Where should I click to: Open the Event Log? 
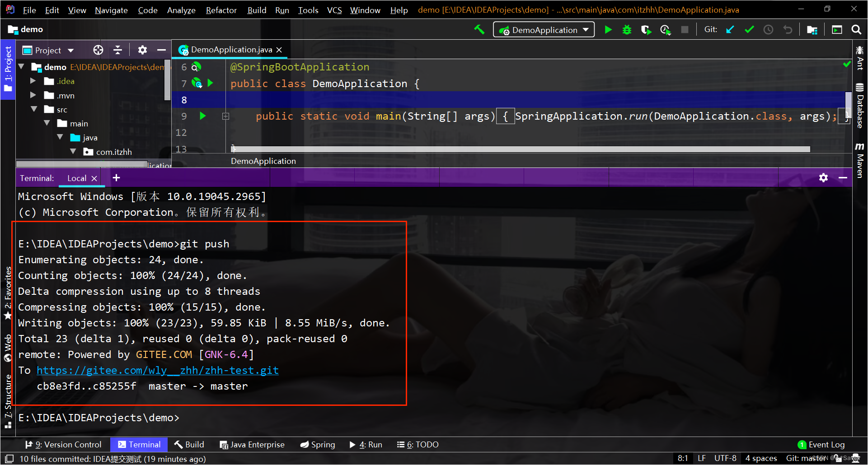coord(821,445)
